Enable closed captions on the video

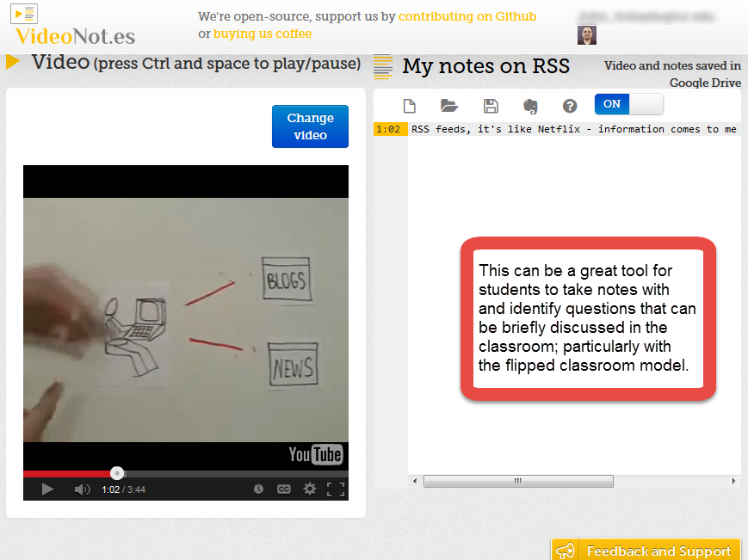tap(283, 488)
